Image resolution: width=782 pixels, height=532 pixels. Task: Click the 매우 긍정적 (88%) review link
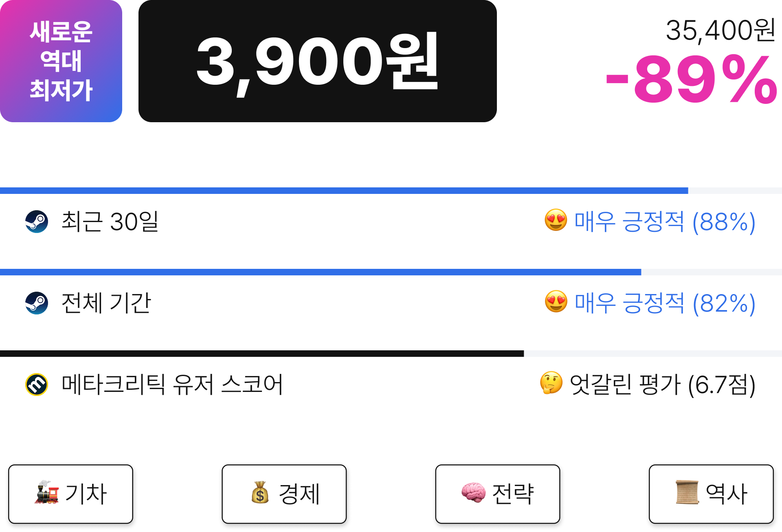[x=665, y=222]
